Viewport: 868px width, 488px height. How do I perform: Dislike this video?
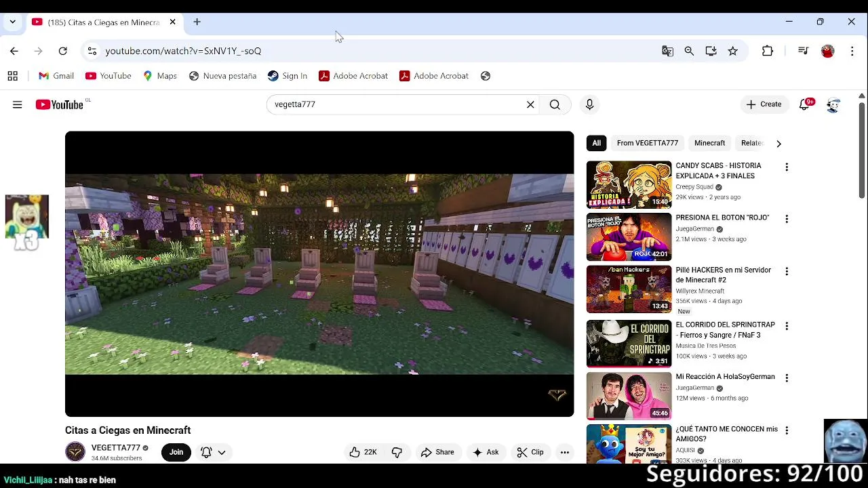[397, 452]
